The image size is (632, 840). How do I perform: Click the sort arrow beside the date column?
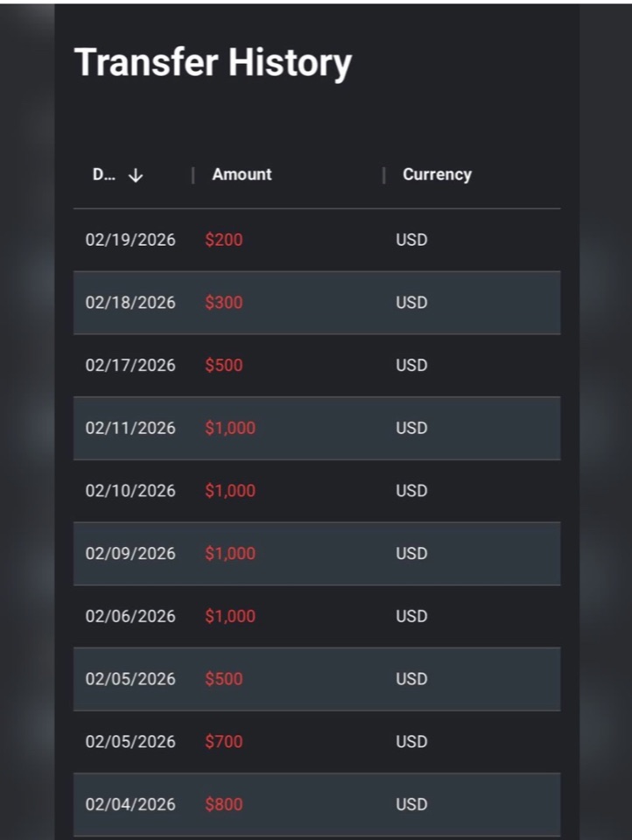(x=136, y=175)
